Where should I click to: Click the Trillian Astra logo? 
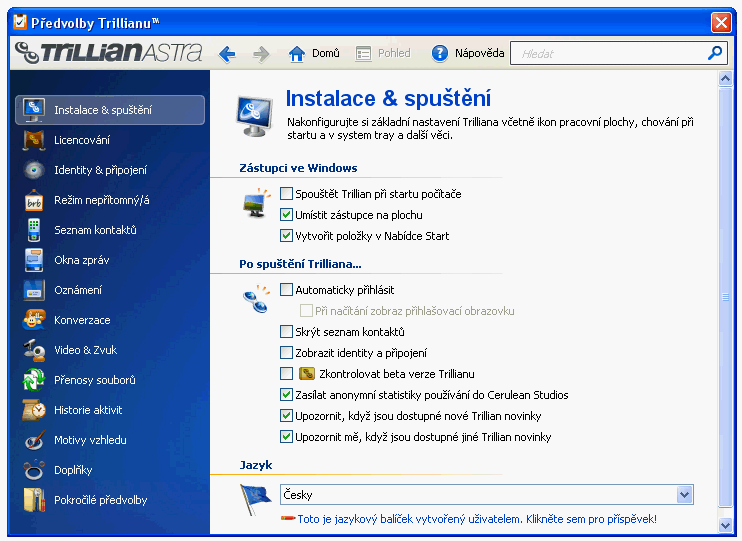pyautogui.click(x=109, y=52)
